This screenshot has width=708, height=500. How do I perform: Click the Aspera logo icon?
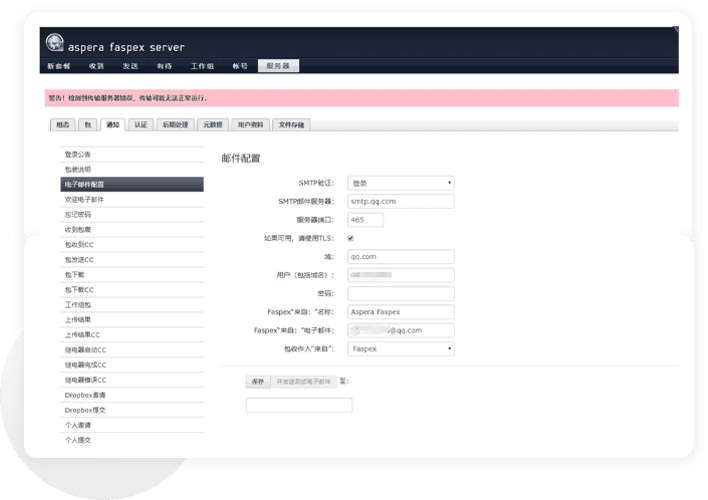(x=56, y=45)
